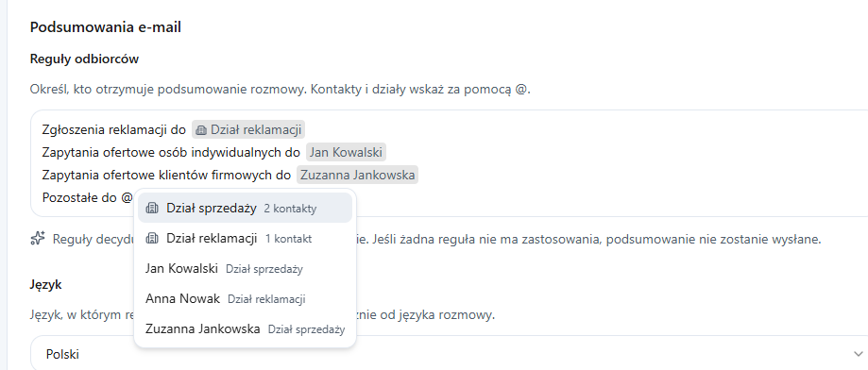Click the building icon inside Dział reklamacji chip
The height and width of the screenshot is (370, 868).
(x=201, y=130)
